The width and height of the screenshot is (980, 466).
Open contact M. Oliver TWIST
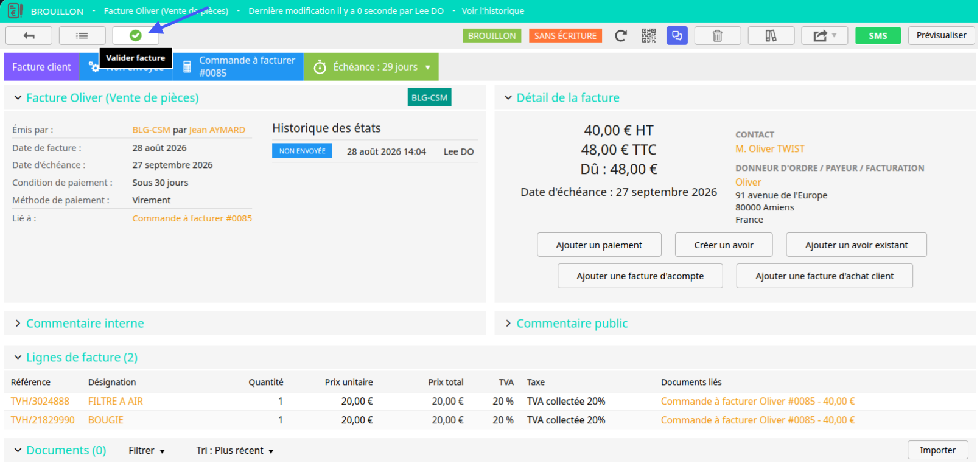coord(770,149)
